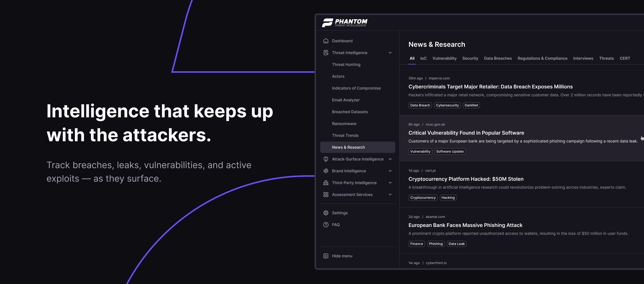
Task: Click the FAQ question mark icon
Action: 326,225
